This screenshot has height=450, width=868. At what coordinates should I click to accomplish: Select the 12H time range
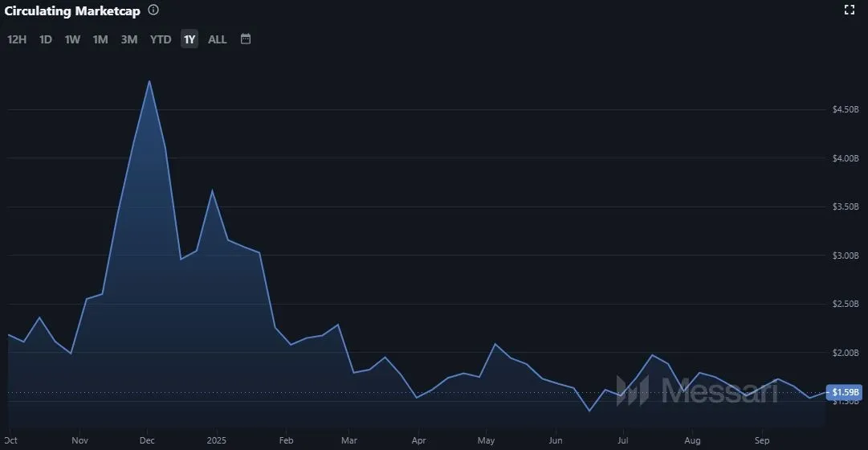tap(17, 39)
